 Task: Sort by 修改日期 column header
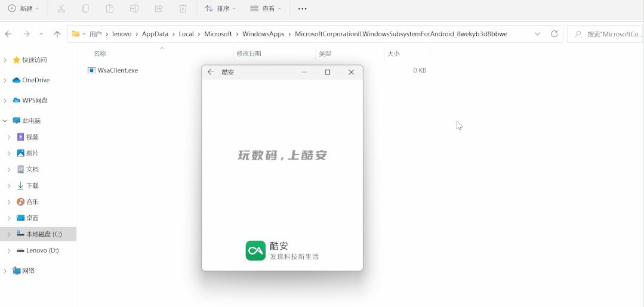click(x=249, y=54)
